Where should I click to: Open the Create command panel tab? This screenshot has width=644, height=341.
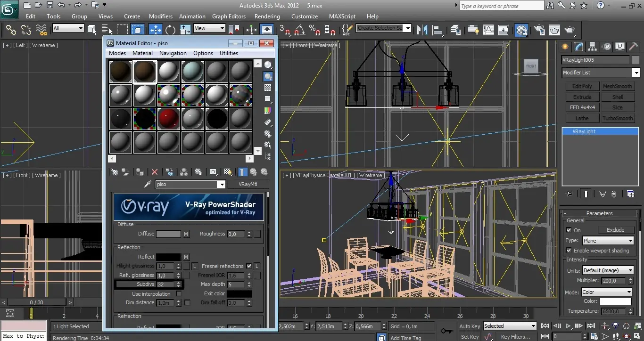566,47
